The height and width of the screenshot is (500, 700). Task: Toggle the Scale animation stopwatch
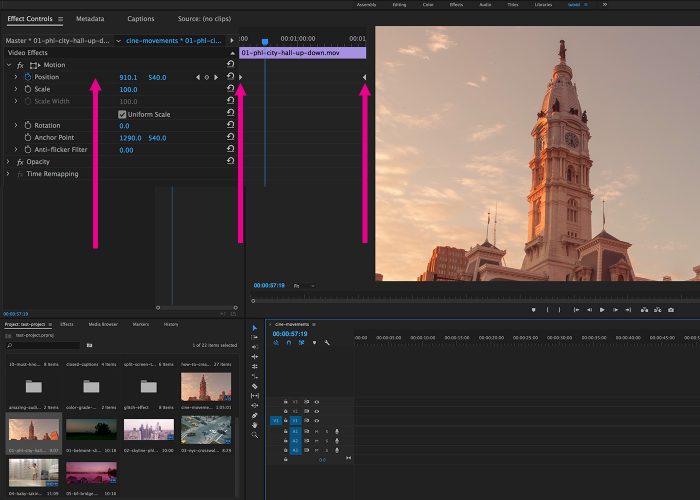pos(28,89)
